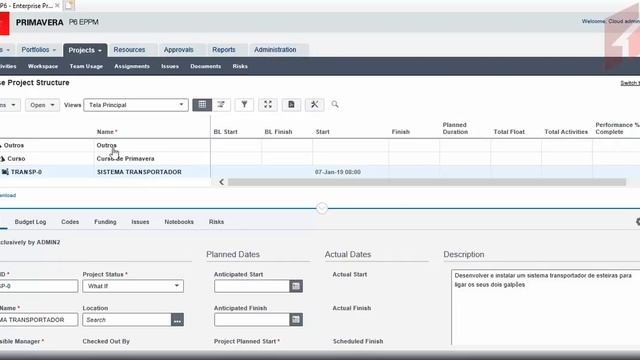Screen dimensions: 640x360
Task: Click the Planned Duration column header
Action: [455, 128]
